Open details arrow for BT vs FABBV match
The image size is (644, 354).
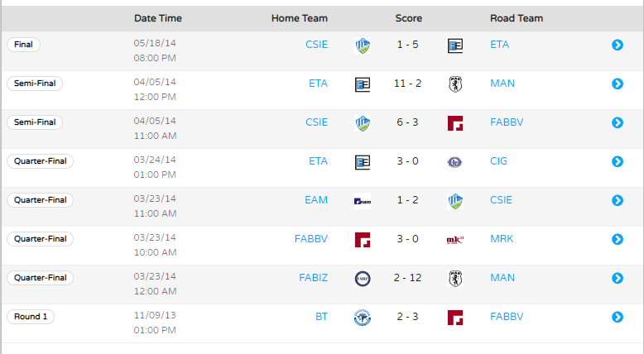point(618,317)
